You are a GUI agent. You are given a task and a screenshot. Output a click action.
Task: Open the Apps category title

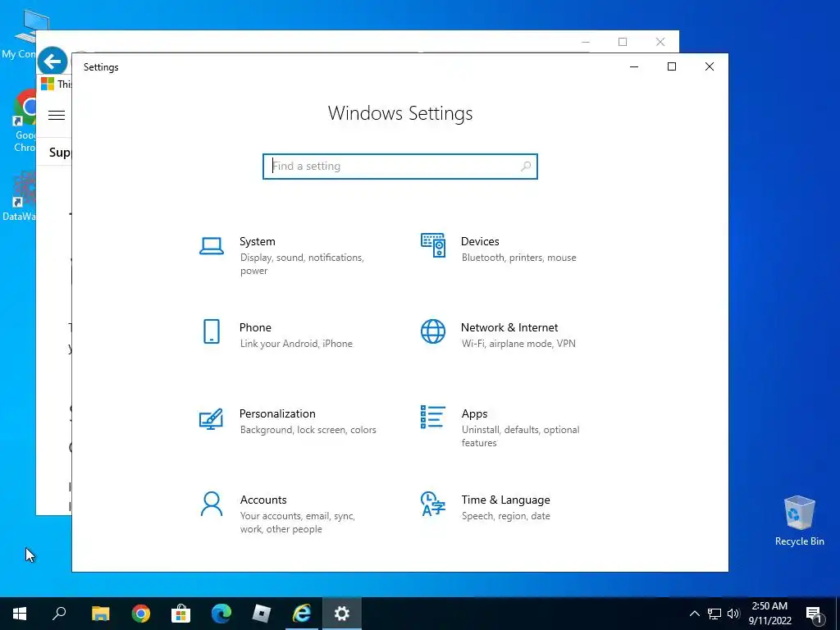click(x=475, y=413)
